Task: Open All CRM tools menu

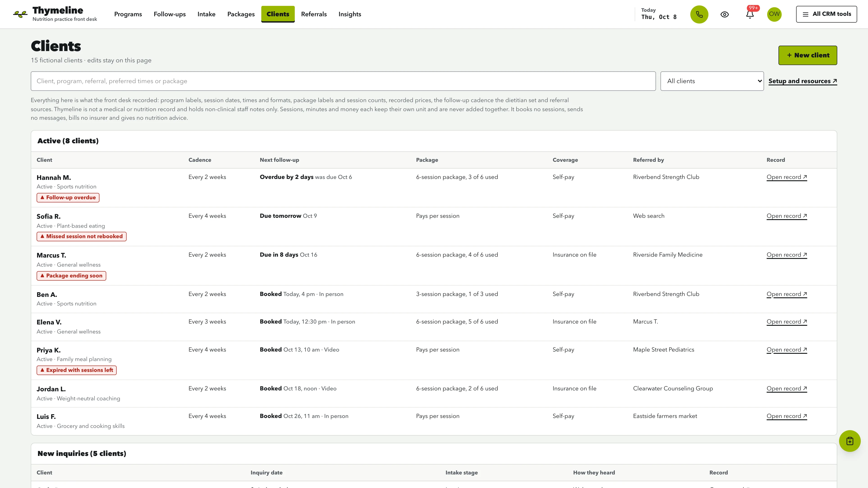Action: (826, 14)
